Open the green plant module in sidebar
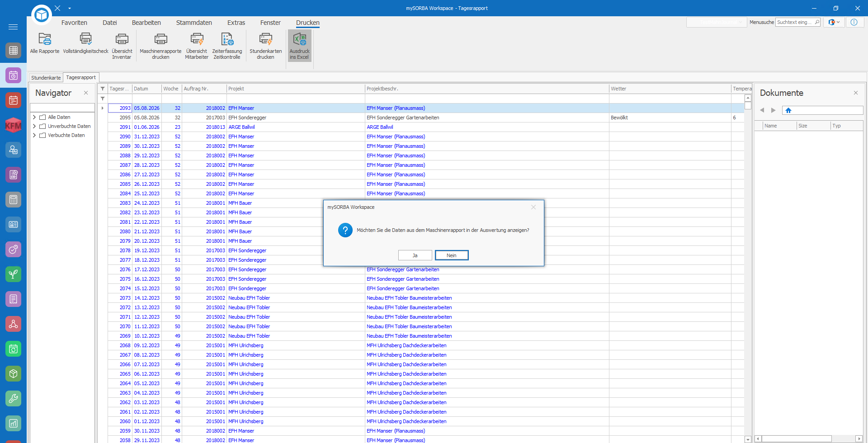 (13, 274)
